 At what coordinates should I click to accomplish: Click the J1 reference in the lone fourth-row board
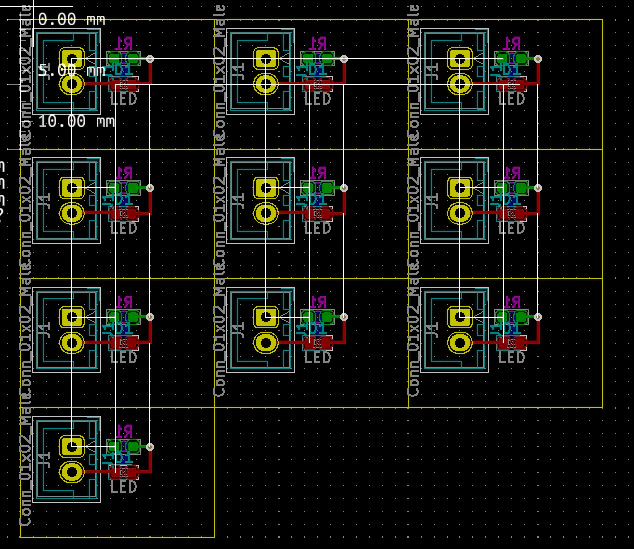tap(45, 460)
